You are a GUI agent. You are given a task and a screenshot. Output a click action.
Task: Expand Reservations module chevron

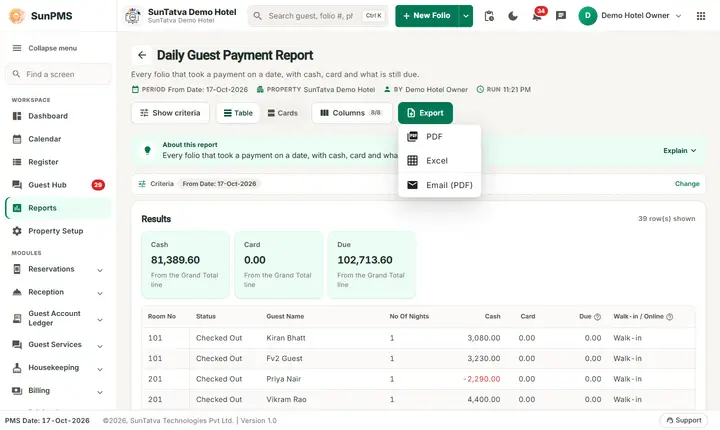point(100,270)
